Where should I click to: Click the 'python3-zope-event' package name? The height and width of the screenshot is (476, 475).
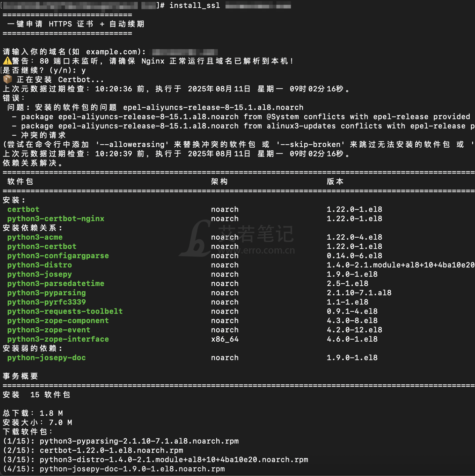(49, 330)
